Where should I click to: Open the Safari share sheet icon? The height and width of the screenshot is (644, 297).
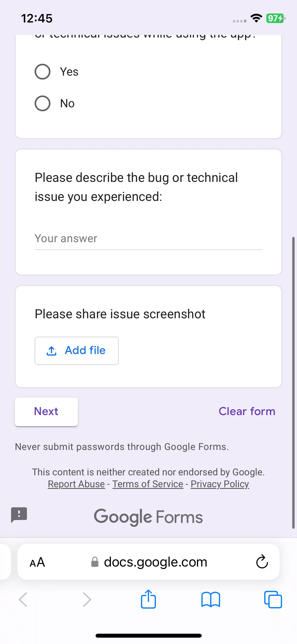tap(148, 599)
